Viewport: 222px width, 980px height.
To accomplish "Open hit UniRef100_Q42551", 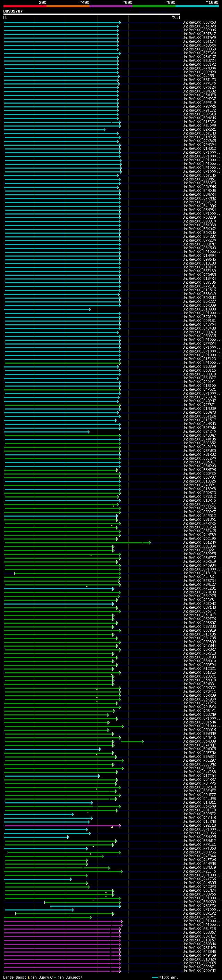I will point(199,76).
